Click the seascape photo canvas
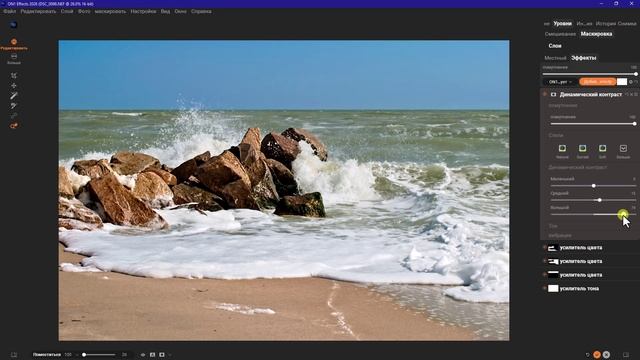Image resolution: width=640 pixels, height=360 pixels. [x=284, y=190]
